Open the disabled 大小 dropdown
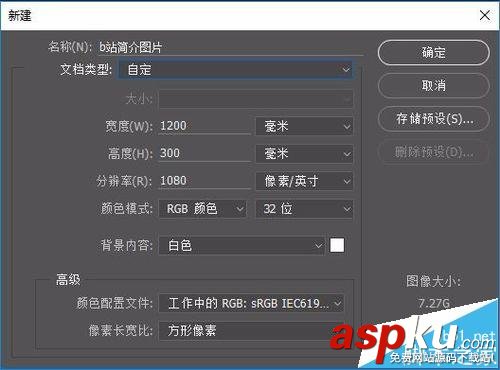The width and height of the screenshot is (500, 370). [256, 99]
